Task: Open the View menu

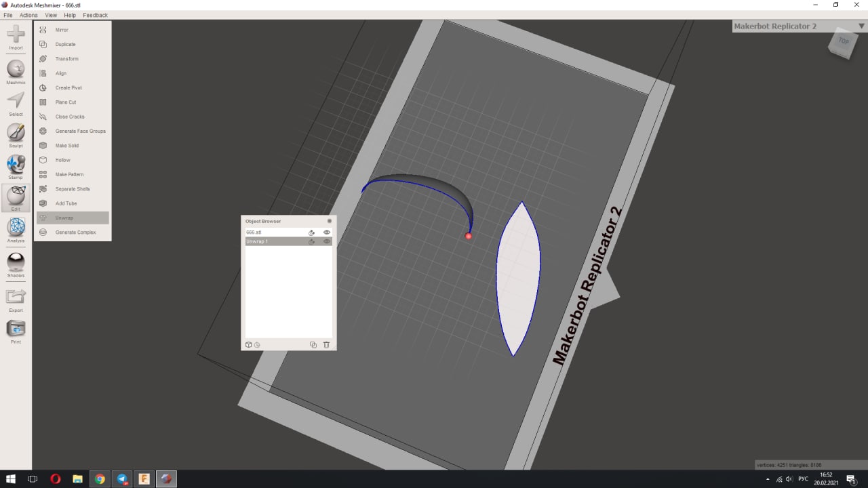Action: point(51,15)
